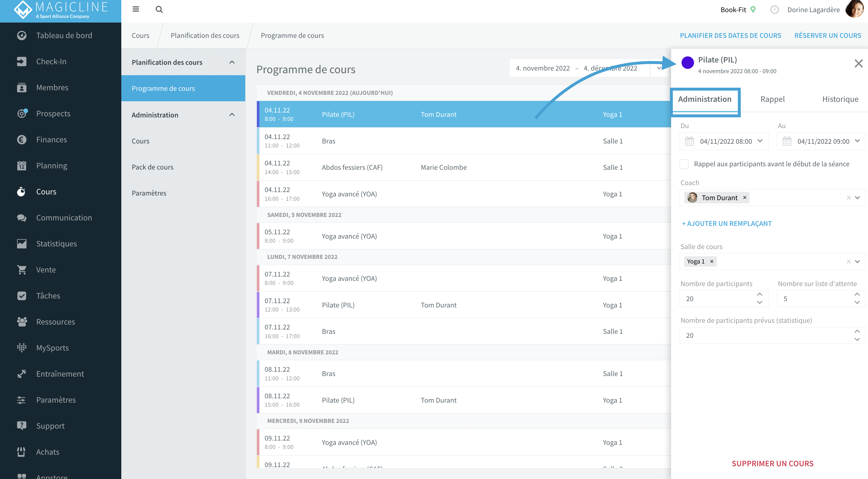Click the Cours stopwatch icon
Screen dimensions: 868x479
pos(21,191)
